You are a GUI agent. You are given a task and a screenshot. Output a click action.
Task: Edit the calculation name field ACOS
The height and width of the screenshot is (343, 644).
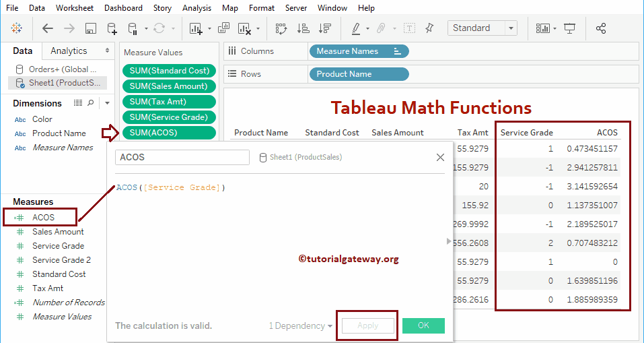click(182, 157)
